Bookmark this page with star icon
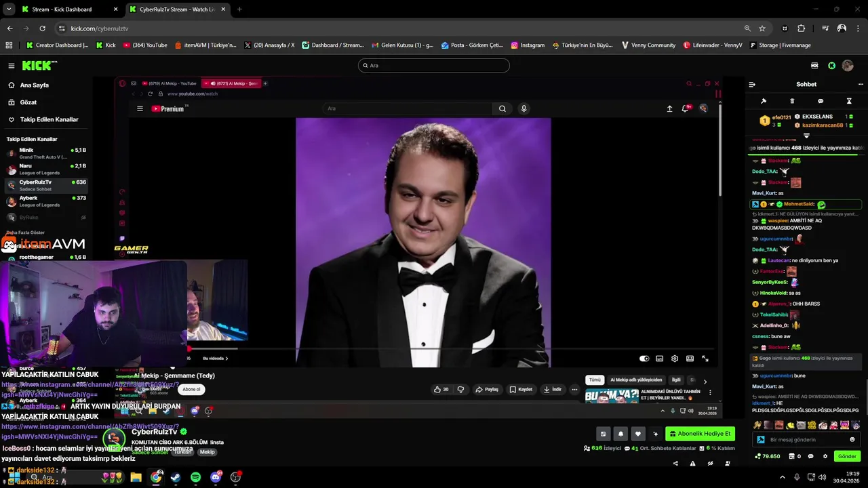 [762, 28]
